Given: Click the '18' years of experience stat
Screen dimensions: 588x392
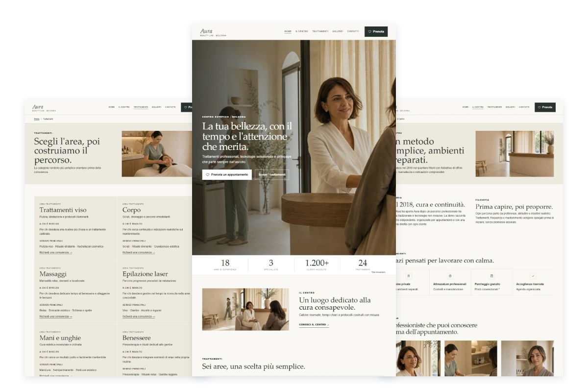Looking at the screenshot, I should click(x=225, y=263).
